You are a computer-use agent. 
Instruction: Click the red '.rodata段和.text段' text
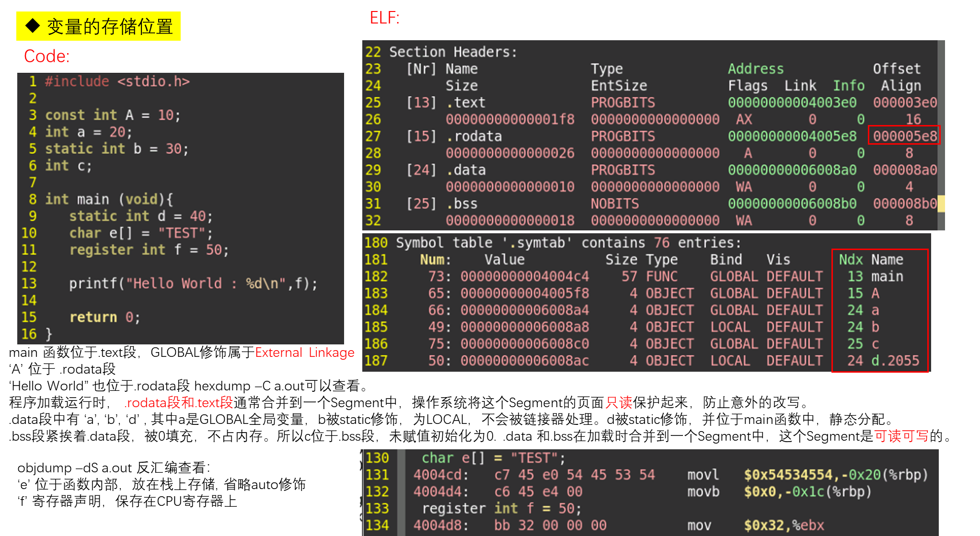(x=178, y=402)
